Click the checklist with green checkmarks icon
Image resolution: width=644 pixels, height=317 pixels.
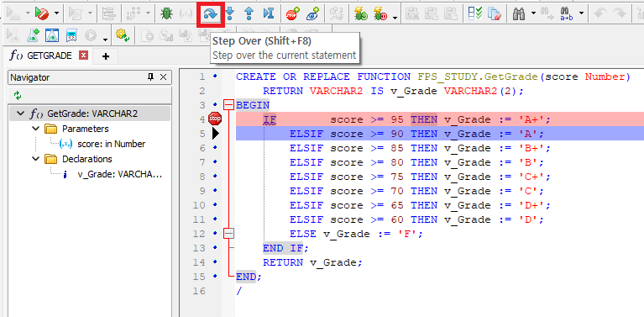pos(475,14)
